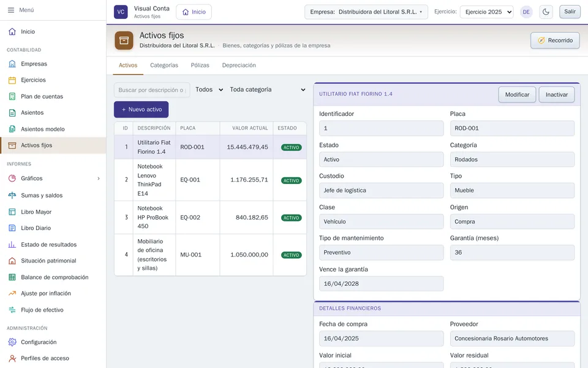
Task: Click the value 1.176.255,71
Action: pyautogui.click(x=249, y=180)
